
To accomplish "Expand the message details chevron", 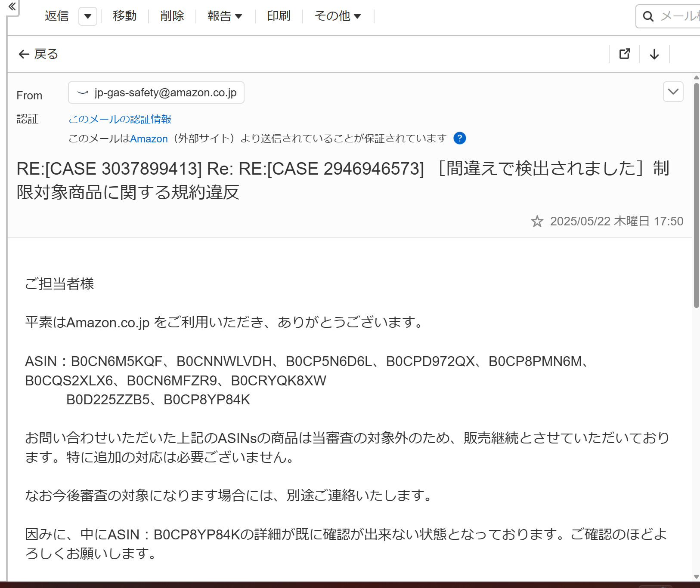I will point(672,92).
